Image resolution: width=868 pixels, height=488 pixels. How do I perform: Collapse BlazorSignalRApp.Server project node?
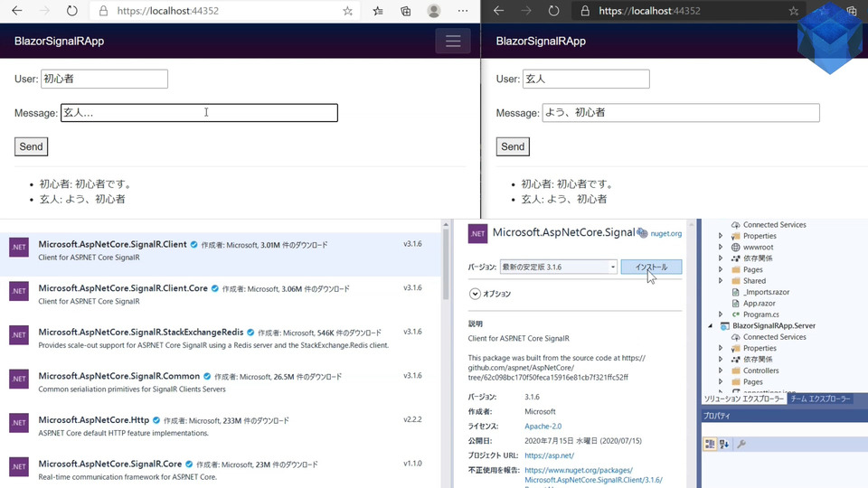pos(711,325)
